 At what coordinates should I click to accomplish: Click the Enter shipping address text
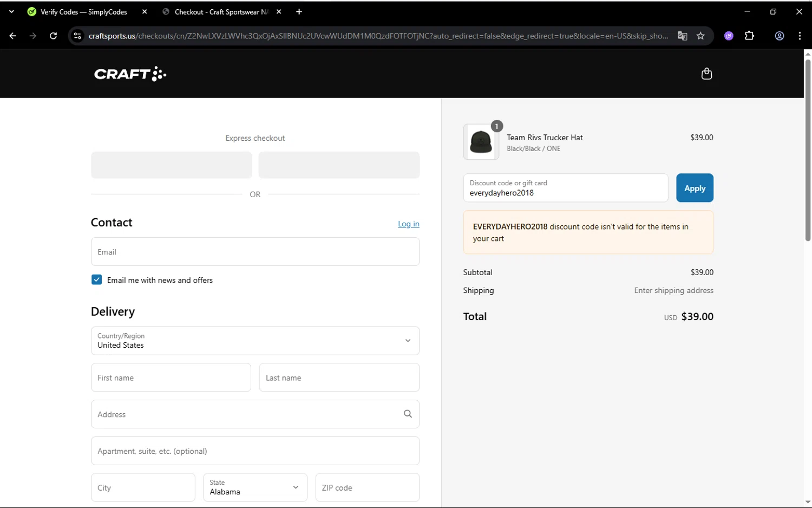pos(674,290)
